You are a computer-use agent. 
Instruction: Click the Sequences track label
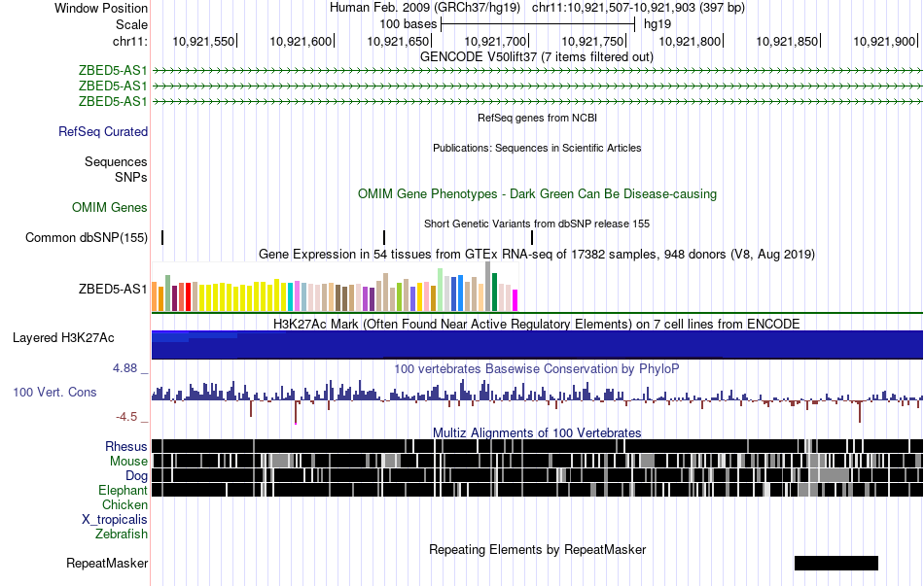pyautogui.click(x=116, y=161)
